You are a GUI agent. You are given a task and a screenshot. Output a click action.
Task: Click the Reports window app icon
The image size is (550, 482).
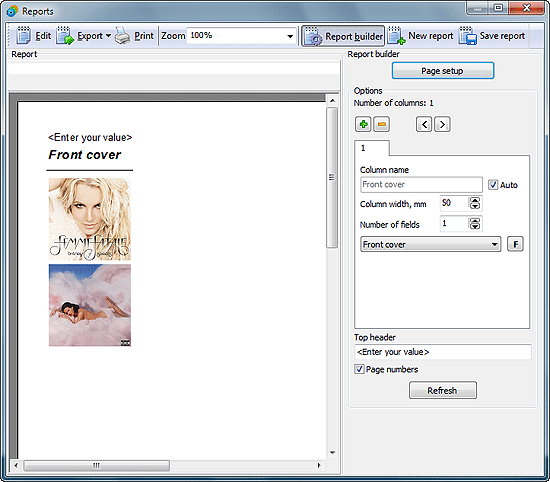(12, 11)
